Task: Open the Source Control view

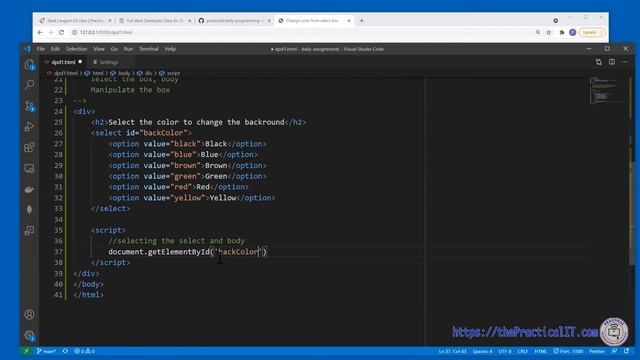Action: 29,106
